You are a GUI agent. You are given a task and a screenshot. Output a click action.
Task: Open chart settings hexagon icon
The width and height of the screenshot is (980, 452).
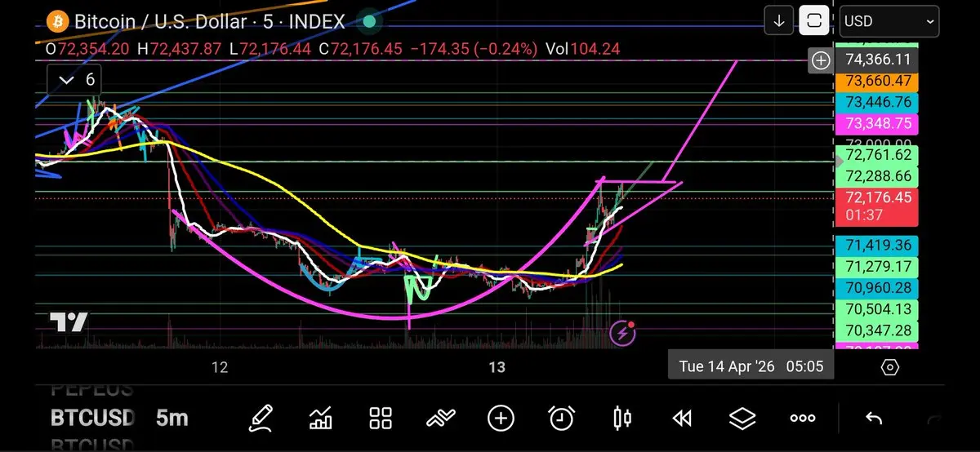point(891,367)
